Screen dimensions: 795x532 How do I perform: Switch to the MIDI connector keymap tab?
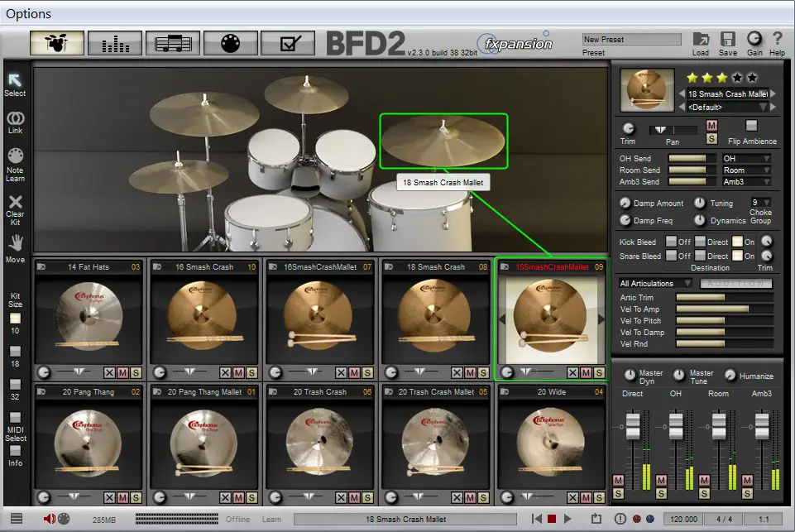click(x=231, y=43)
